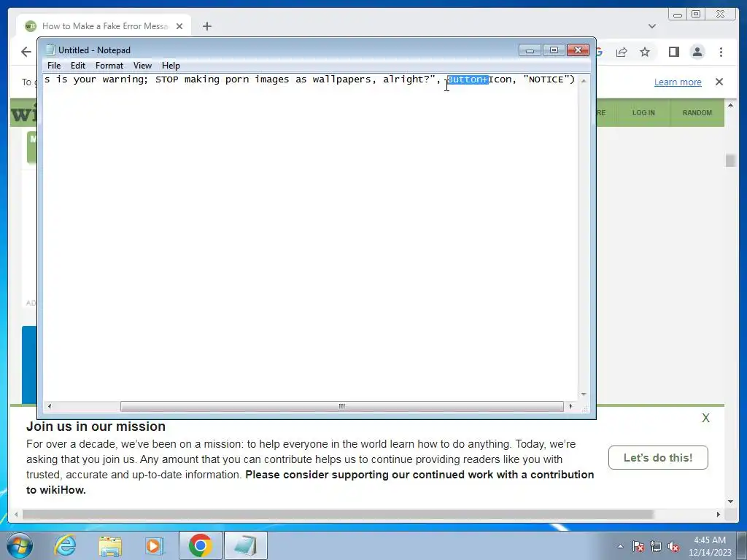
Task: Click Notepad horizontal scrollbar thumb
Action: click(x=341, y=407)
